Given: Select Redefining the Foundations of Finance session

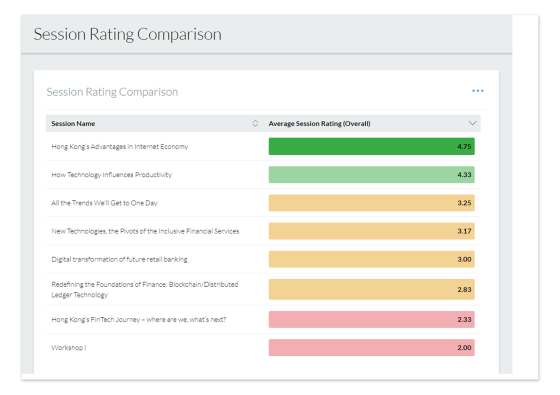Looking at the screenshot, I should tap(145, 289).
